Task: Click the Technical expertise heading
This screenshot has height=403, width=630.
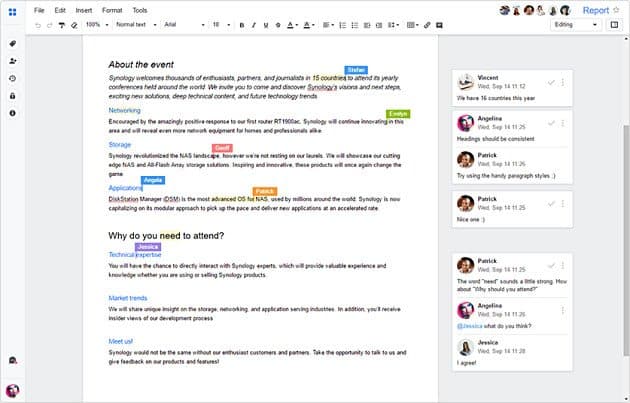Action: click(x=135, y=255)
